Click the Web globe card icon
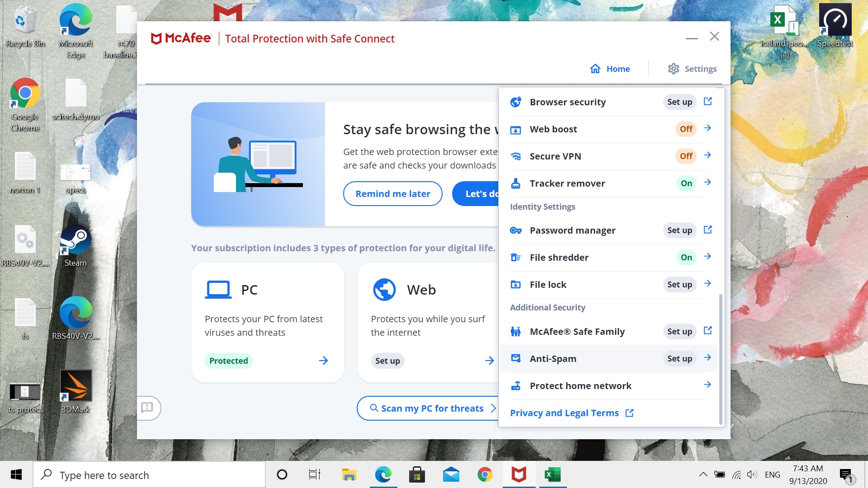 pos(384,290)
